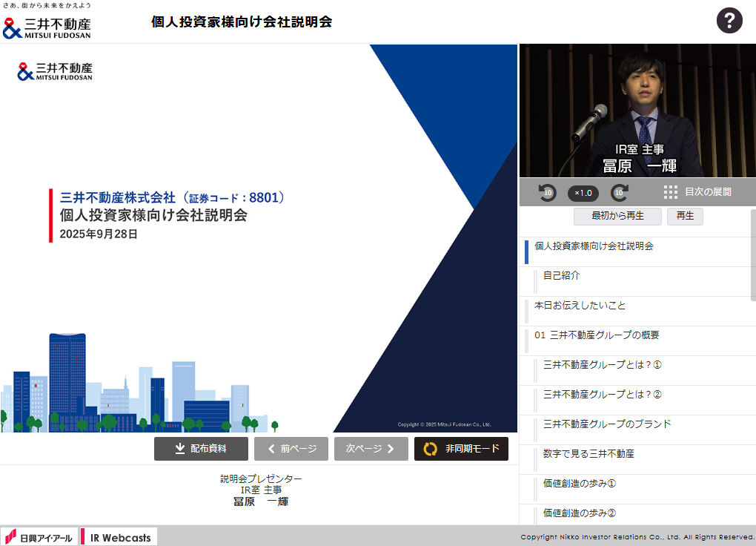Open the help question mark icon
The image size is (756, 546).
click(x=729, y=21)
